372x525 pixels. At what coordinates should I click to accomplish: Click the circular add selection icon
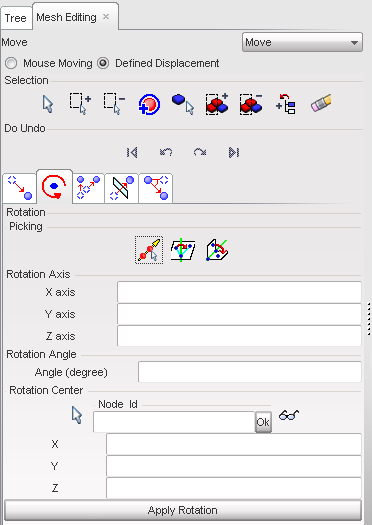tap(149, 104)
